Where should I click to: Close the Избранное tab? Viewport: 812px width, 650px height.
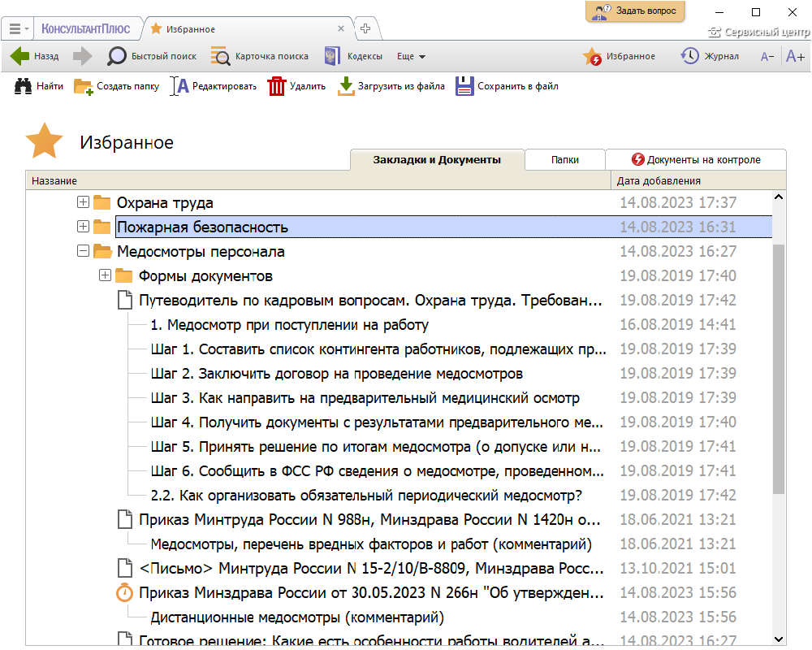(x=341, y=28)
